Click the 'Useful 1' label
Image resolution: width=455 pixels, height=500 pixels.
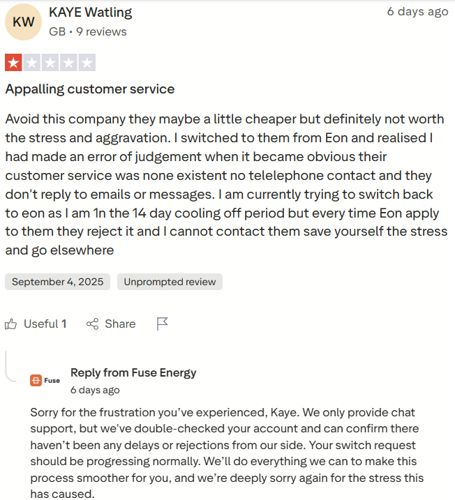click(45, 324)
